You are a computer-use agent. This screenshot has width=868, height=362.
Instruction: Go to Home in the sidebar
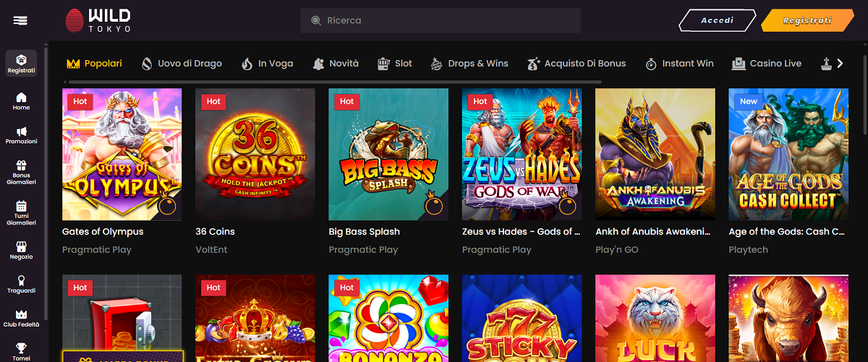tap(21, 101)
